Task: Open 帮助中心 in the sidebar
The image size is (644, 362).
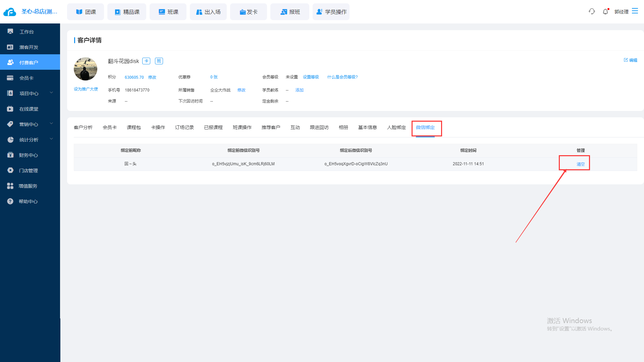Action: click(x=30, y=201)
